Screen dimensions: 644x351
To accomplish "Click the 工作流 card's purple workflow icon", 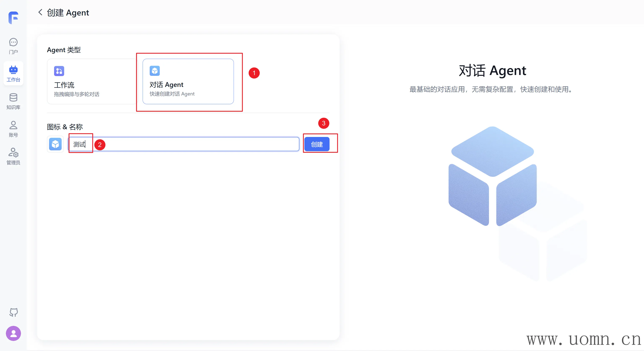I will 59,71.
